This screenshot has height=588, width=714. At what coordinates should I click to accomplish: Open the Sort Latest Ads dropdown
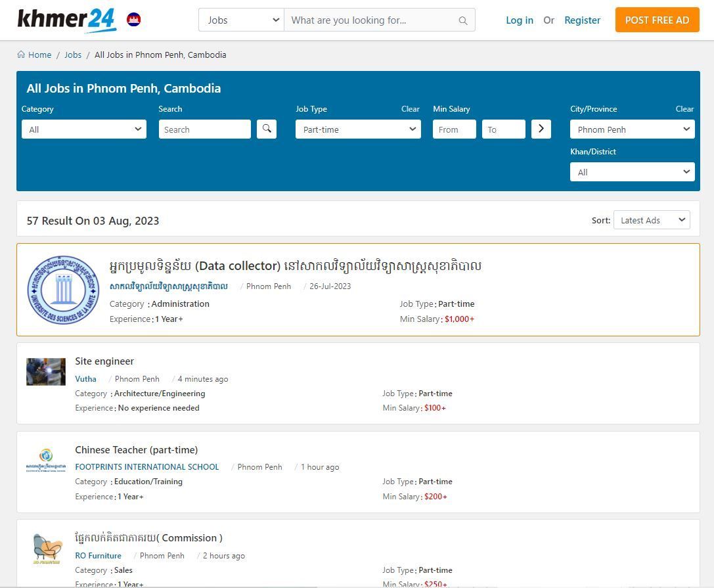click(651, 220)
